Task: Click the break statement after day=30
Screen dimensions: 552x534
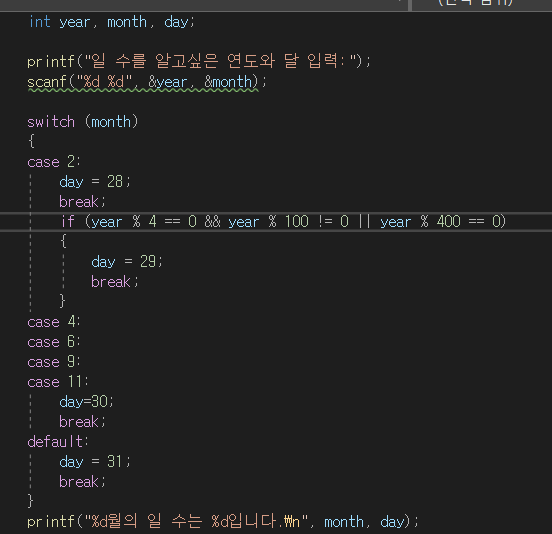Action: [x=82, y=422]
